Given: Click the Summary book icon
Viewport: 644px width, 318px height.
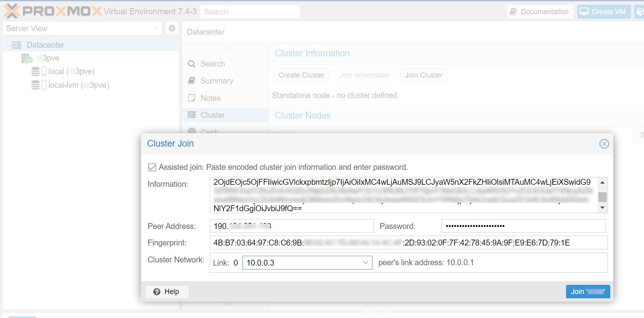Looking at the screenshot, I should (x=192, y=81).
